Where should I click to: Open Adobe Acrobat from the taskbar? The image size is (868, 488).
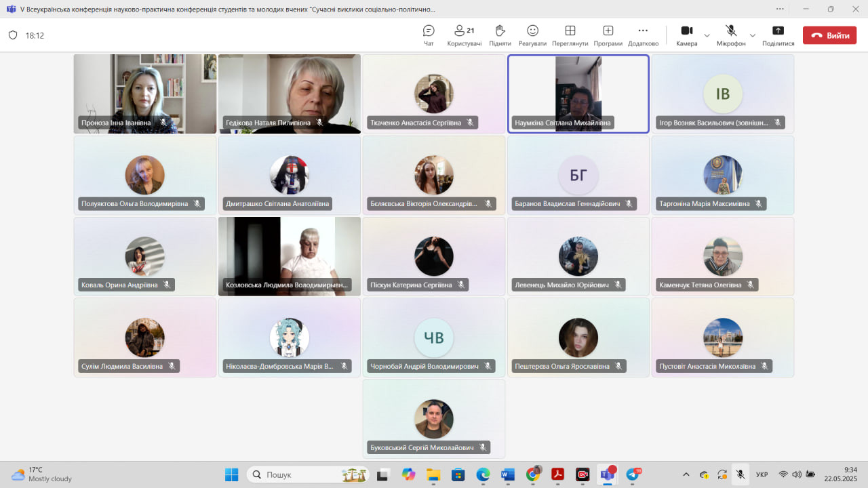click(557, 474)
